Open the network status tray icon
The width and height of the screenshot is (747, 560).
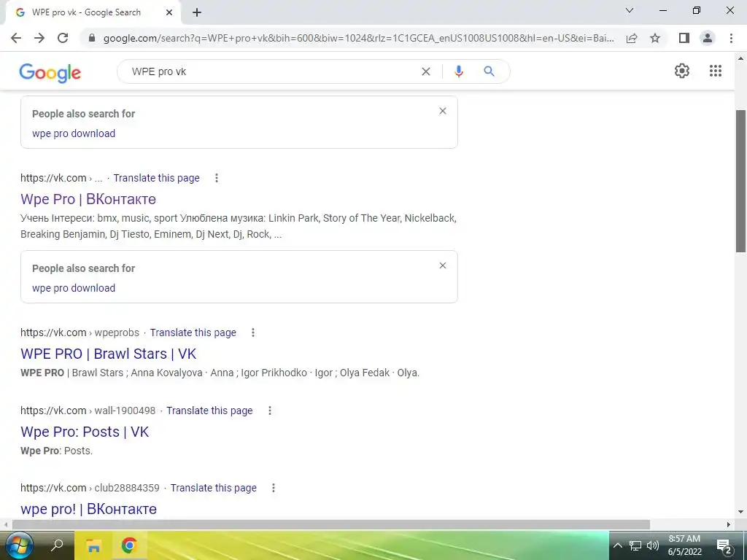[635, 545]
